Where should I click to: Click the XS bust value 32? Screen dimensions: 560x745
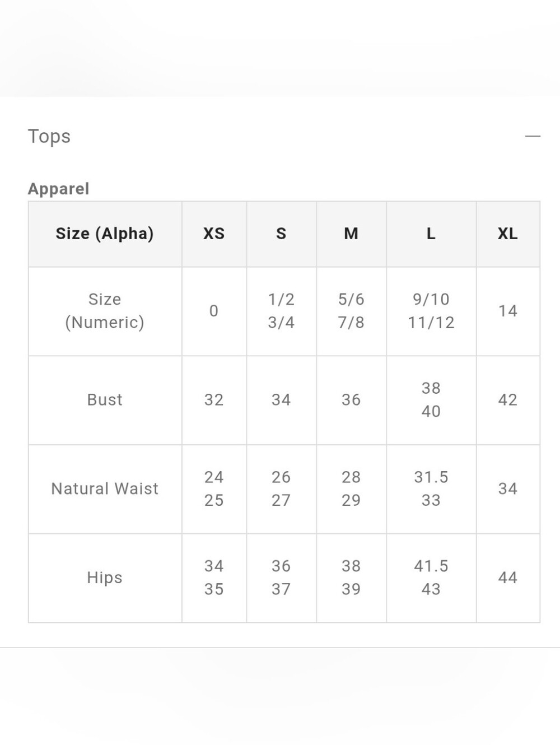point(214,400)
